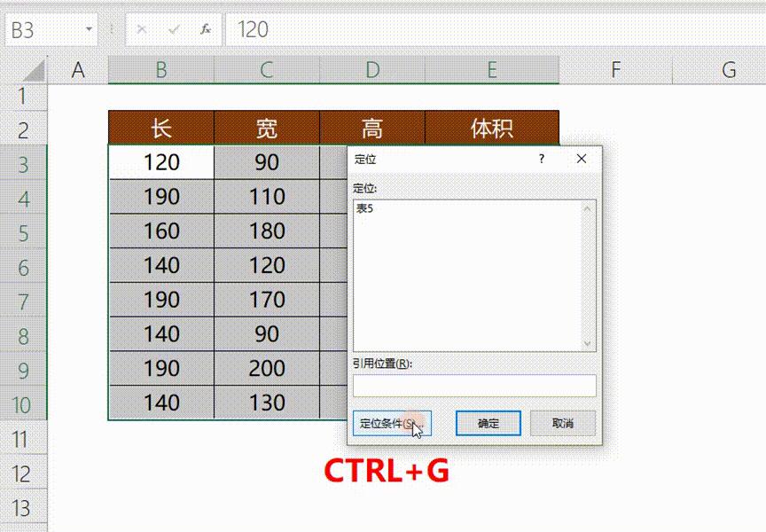
Task: Select row header 7
Action: [x=25, y=300]
